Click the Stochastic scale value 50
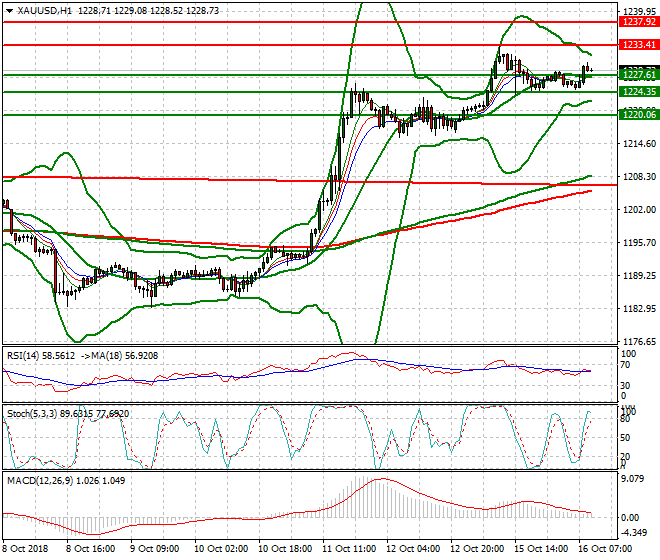 (625, 438)
